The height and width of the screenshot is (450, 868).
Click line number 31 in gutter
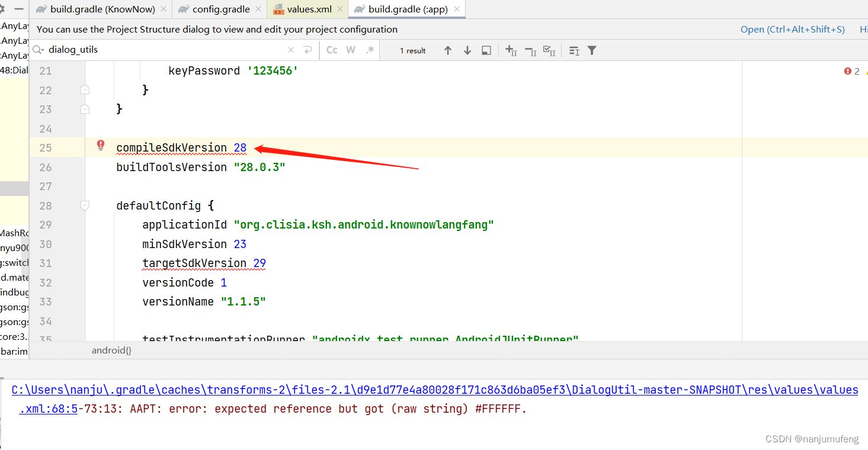pyautogui.click(x=46, y=263)
